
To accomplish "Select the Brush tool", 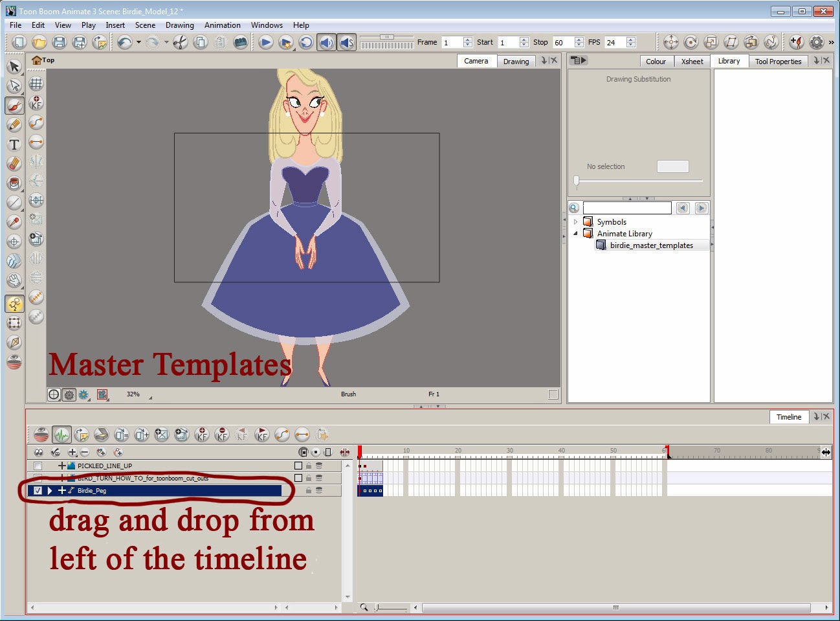I will pos(14,105).
